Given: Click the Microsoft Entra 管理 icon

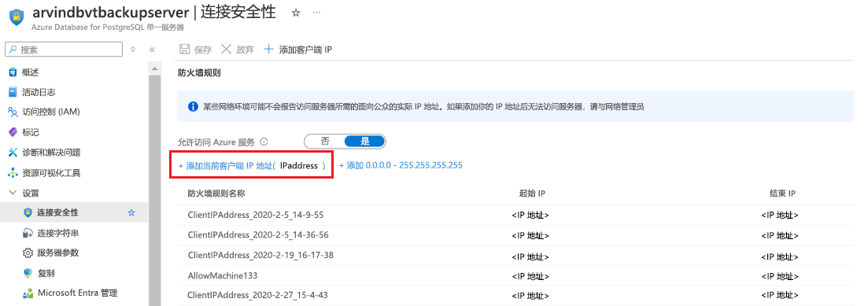Looking at the screenshot, I should pyautogui.click(x=28, y=293).
